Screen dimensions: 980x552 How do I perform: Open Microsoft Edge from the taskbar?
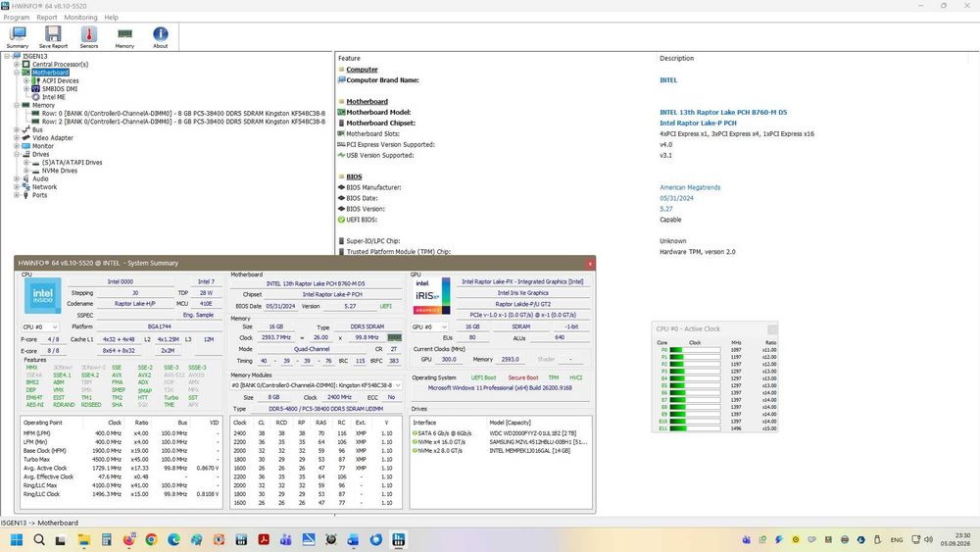tap(173, 540)
